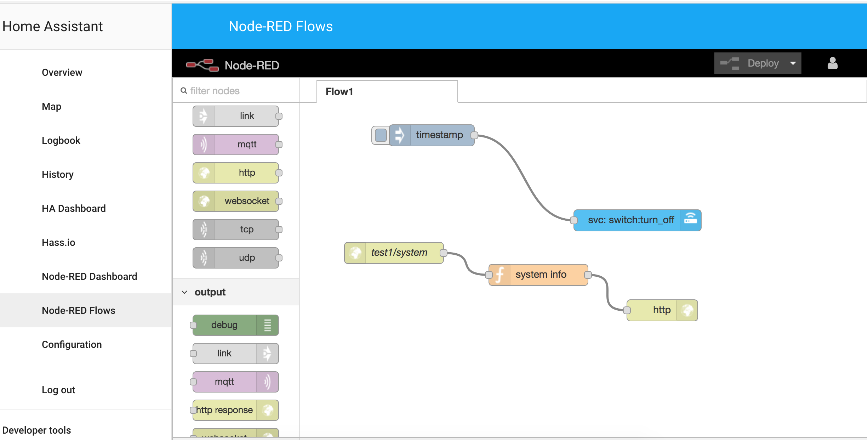Click the globe icon on test1/system node
The width and height of the screenshot is (868, 440).
coord(355,253)
